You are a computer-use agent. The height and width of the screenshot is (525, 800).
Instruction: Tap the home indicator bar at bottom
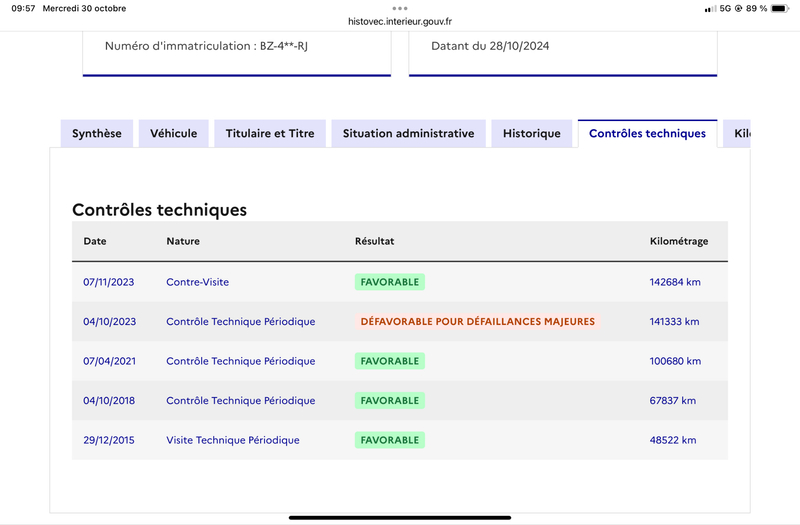(x=400, y=518)
